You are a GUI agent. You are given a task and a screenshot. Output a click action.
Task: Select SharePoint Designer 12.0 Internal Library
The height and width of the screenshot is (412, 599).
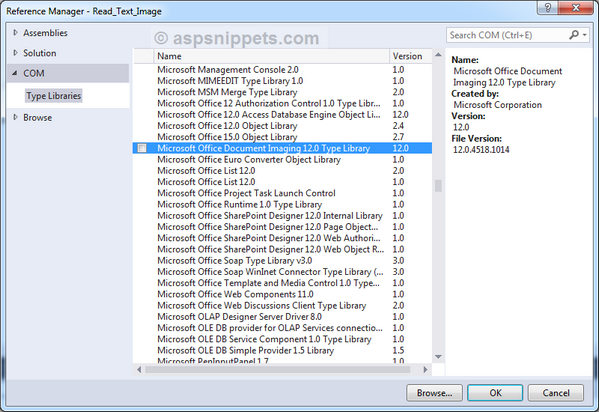point(282,216)
